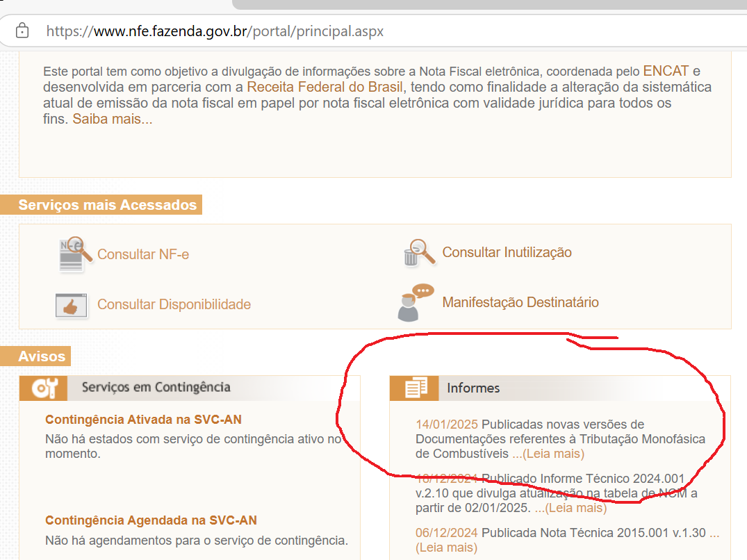Open the 14/01/2025 informe date link
Viewport: 747px width, 560px height.
[x=446, y=425]
